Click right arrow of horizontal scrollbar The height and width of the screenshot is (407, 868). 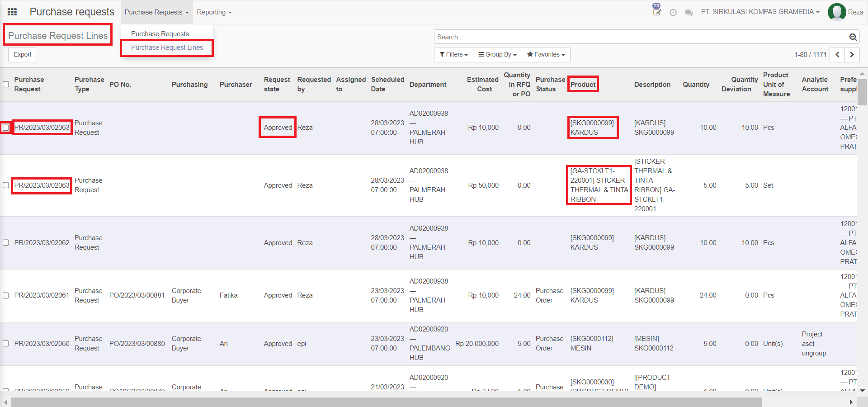pos(851,402)
